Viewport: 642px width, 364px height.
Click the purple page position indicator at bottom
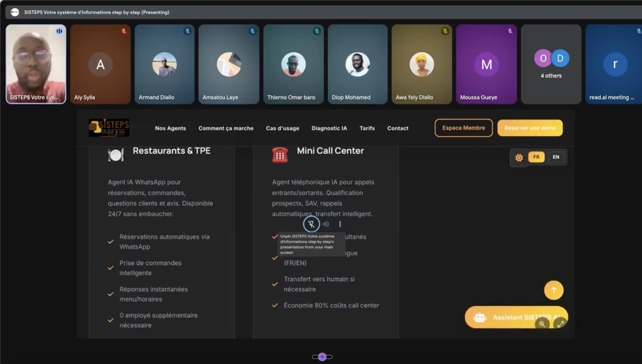pyautogui.click(x=322, y=356)
